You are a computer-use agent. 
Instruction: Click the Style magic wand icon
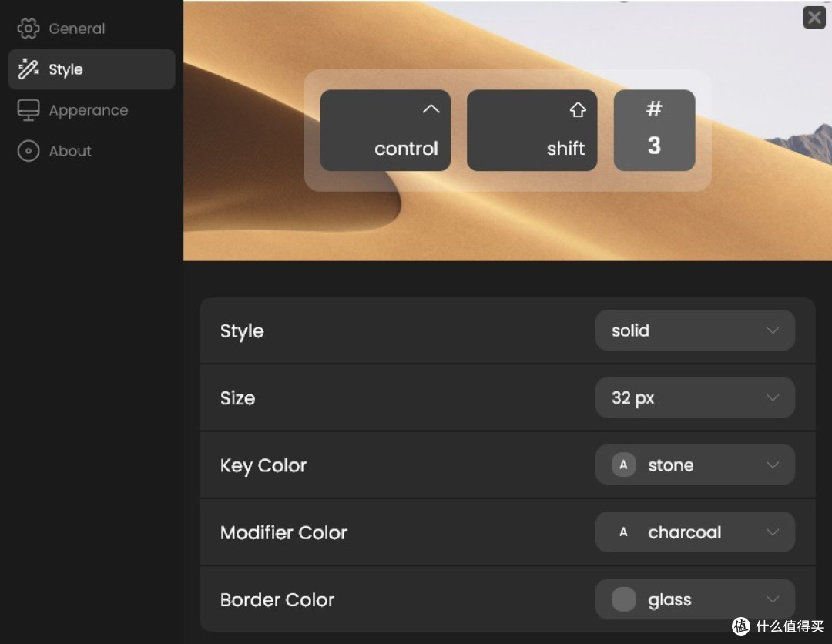pyautogui.click(x=29, y=69)
